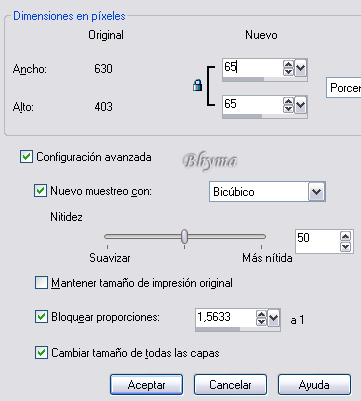The width and height of the screenshot is (361, 401).
Task: Click the aspect ratio padlock icon
Action: 198,86
